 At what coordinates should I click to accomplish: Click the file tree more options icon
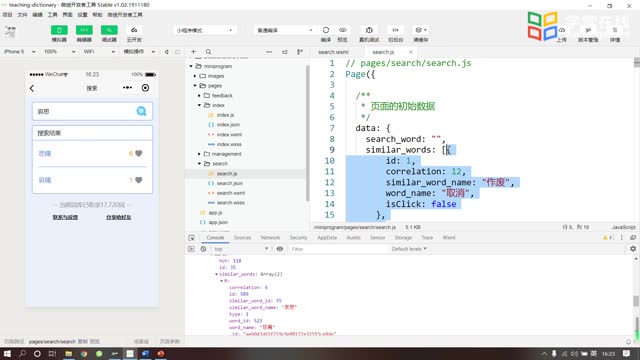(x=269, y=52)
